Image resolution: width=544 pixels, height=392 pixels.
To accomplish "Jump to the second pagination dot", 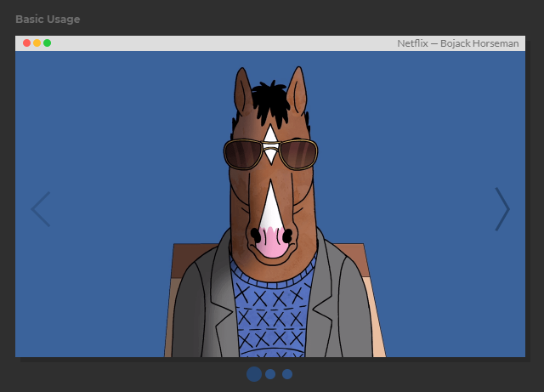I will coord(270,374).
